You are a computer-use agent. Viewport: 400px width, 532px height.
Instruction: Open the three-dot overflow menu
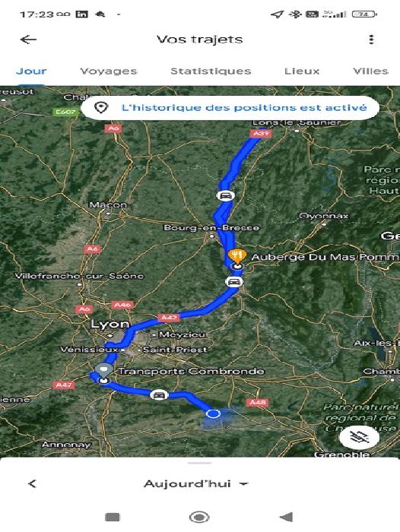click(371, 40)
